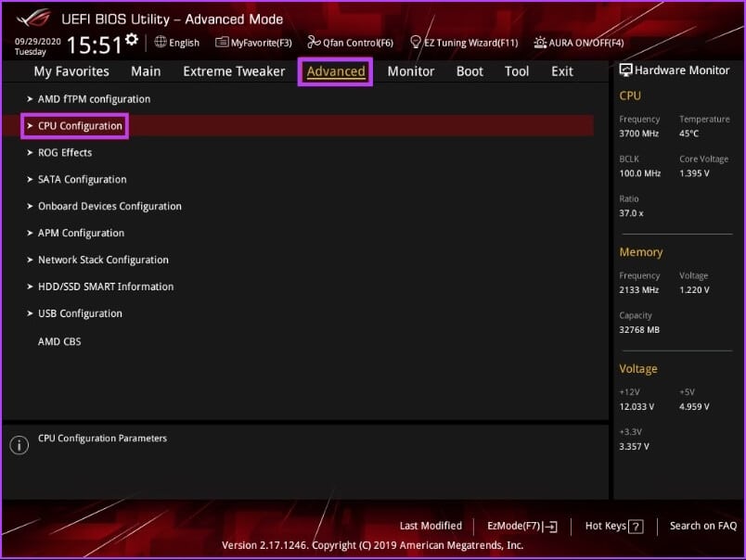Open Qfan Control fan icon
The height and width of the screenshot is (560, 746).
[314, 43]
